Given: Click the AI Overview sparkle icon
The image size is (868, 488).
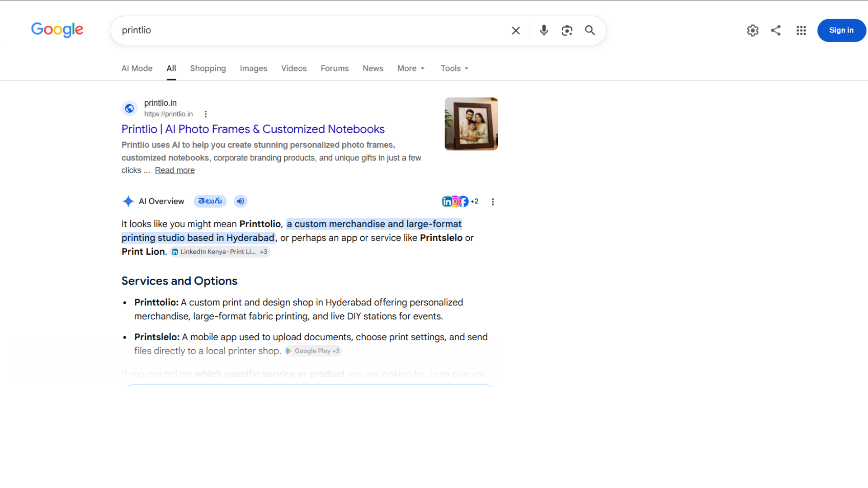Looking at the screenshot, I should pyautogui.click(x=128, y=202).
